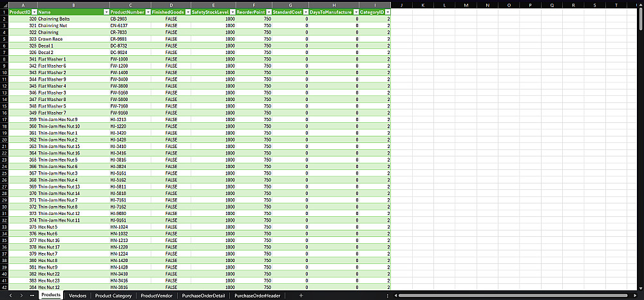644x300 pixels.
Task: Click product number 'FW-1000'
Action: click(x=130, y=59)
